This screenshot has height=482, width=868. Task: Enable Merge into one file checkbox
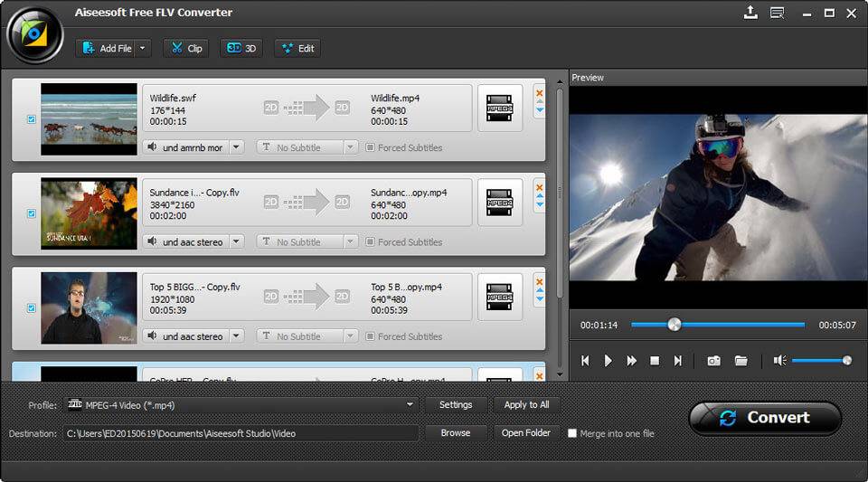tap(572, 433)
